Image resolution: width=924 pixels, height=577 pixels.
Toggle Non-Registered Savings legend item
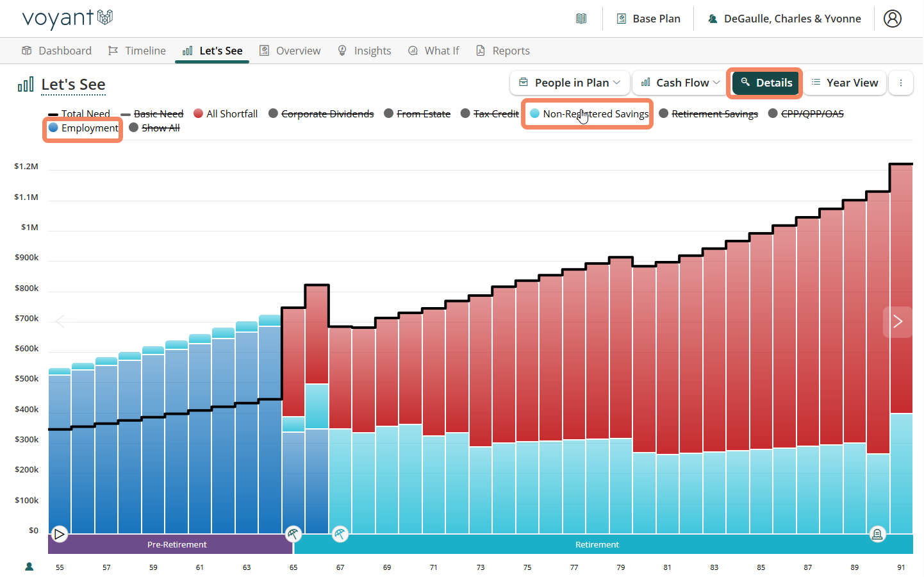coord(589,114)
